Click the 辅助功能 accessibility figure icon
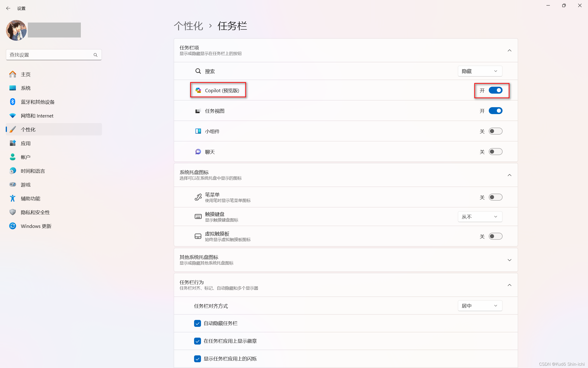This screenshot has height=368, width=588. pos(13,198)
